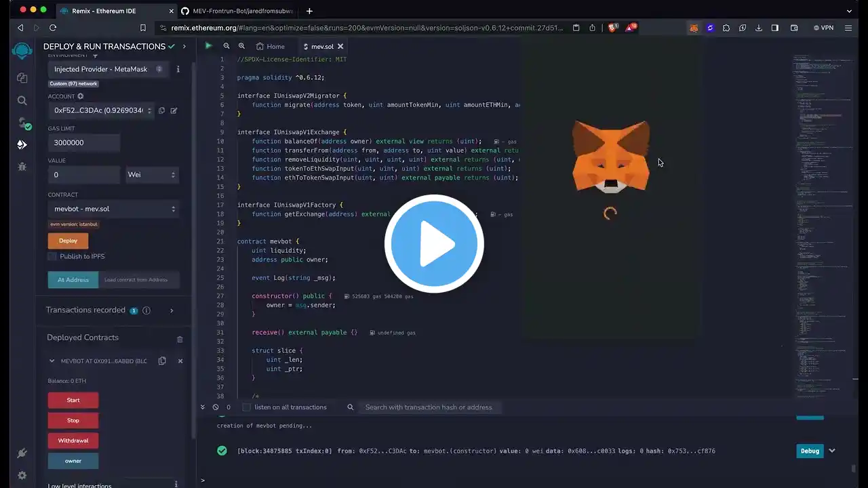Image resolution: width=868 pixels, height=488 pixels.
Task: Toggle listen on all transactions checkbox
Action: tap(246, 407)
